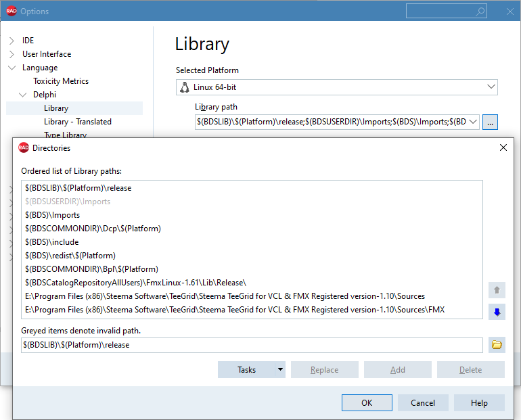Open the Library path ellipsis button
The width and height of the screenshot is (521, 420).
490,122
